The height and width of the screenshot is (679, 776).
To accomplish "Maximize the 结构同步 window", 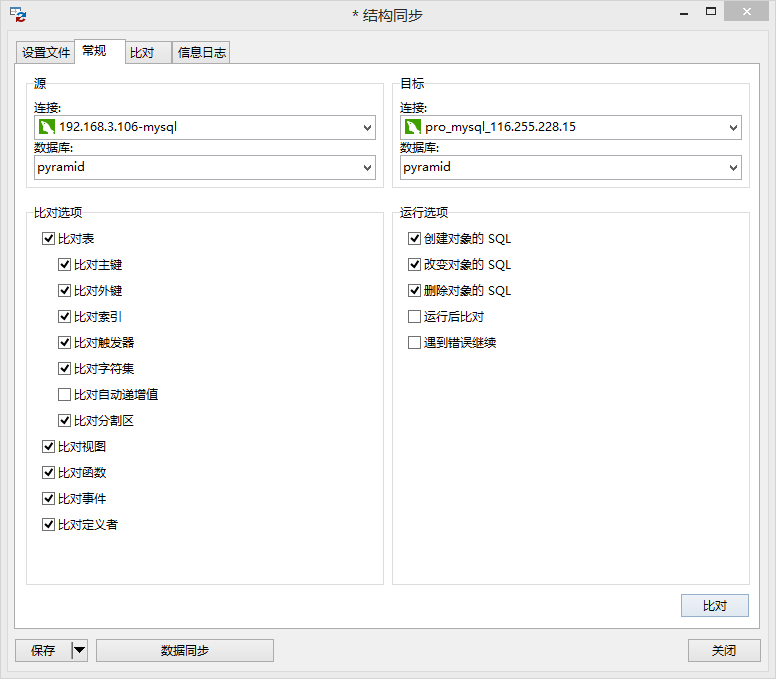I will [x=711, y=12].
